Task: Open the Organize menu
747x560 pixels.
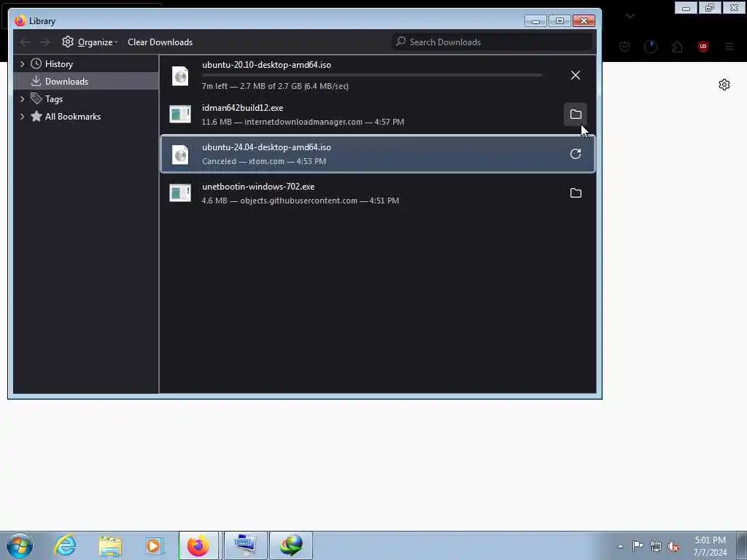Action: [x=90, y=42]
